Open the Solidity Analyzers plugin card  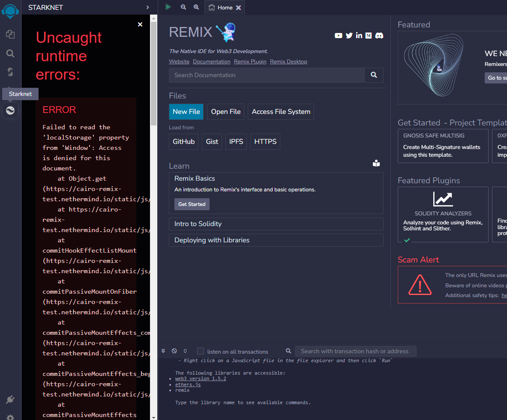(x=443, y=214)
